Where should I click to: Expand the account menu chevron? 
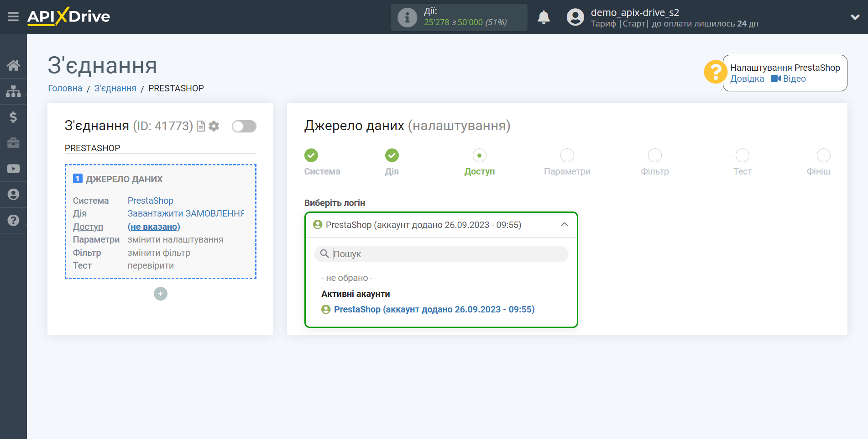point(855,17)
